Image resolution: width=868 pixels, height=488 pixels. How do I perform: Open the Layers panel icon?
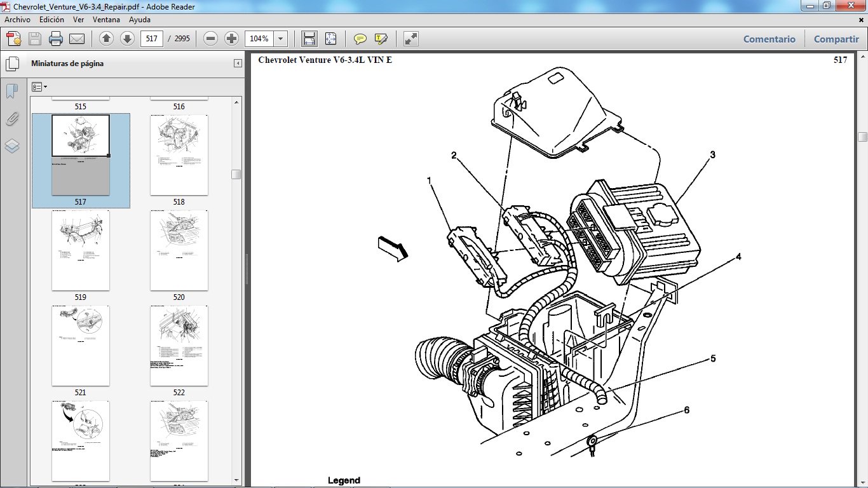tap(12, 146)
